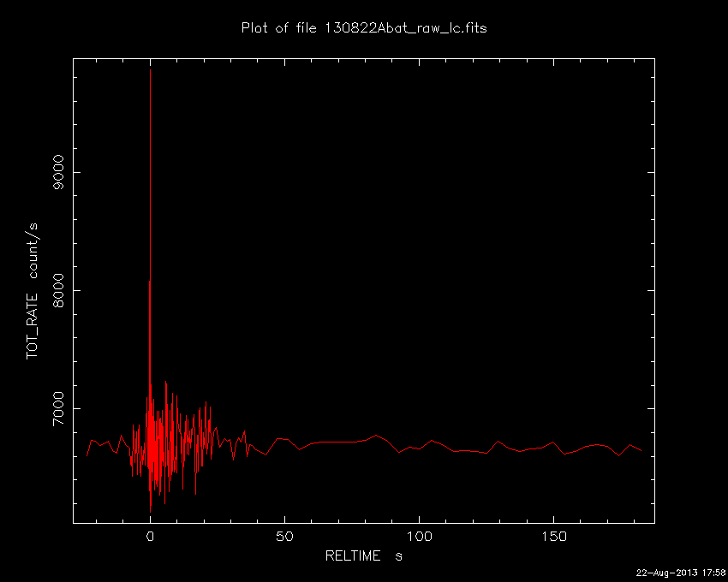Click the y-axis label 'TOT_RATE count/s'

click(x=32, y=291)
